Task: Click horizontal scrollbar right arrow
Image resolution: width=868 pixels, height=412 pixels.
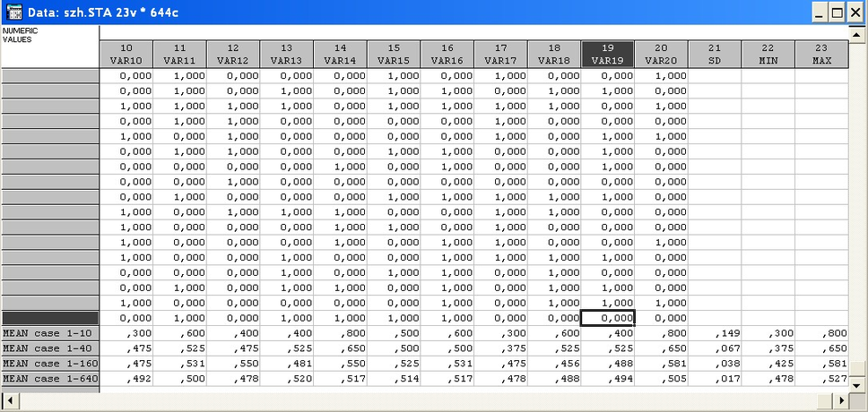Action: [x=842, y=400]
